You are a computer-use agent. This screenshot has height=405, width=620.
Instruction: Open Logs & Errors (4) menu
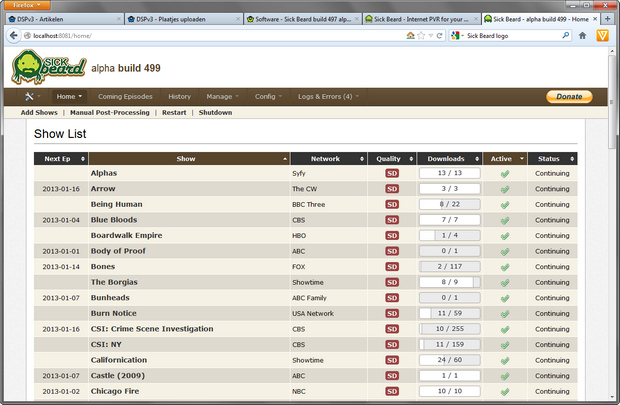coord(328,97)
